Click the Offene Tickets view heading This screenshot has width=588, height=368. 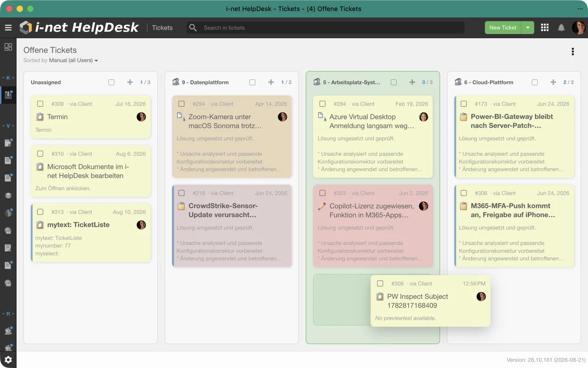point(50,50)
